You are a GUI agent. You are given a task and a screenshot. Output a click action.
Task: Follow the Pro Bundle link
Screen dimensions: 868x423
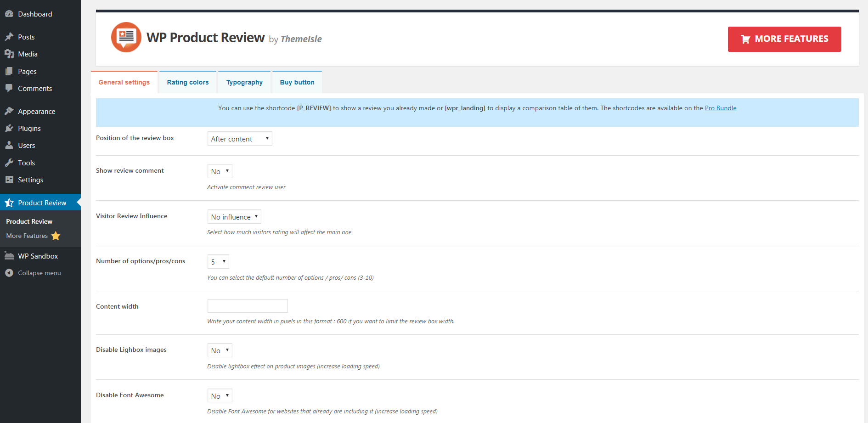[721, 108]
